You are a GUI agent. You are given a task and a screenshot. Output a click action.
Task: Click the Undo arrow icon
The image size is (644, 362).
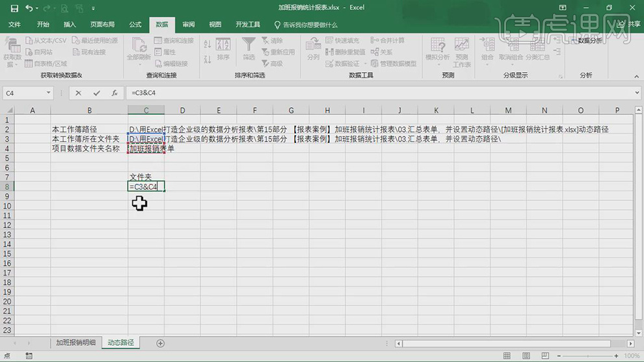click(29, 8)
